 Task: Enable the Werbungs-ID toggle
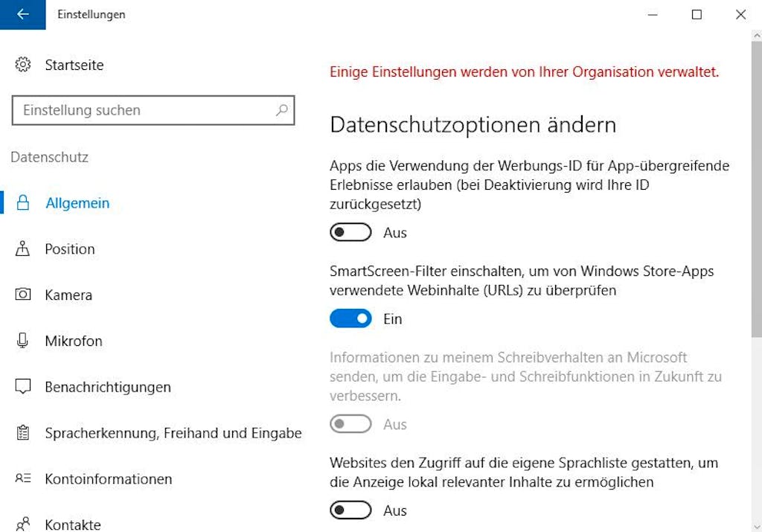coord(350,232)
